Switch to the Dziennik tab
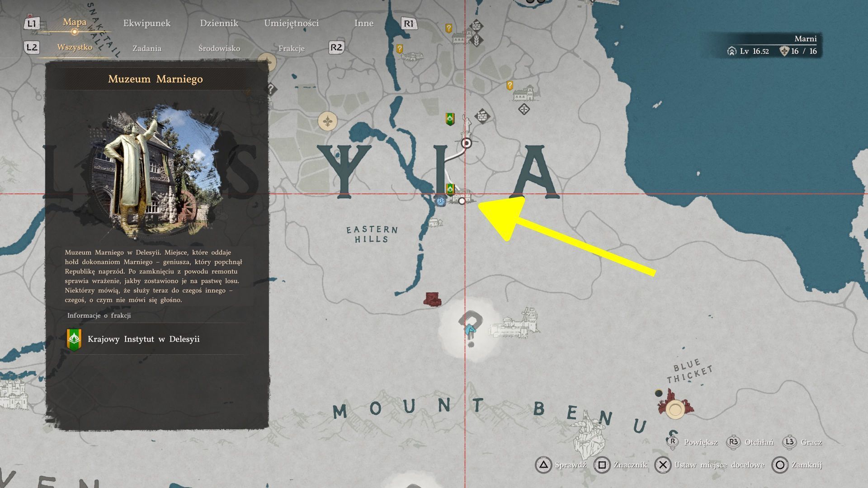Viewport: 868px width, 488px height. click(219, 23)
